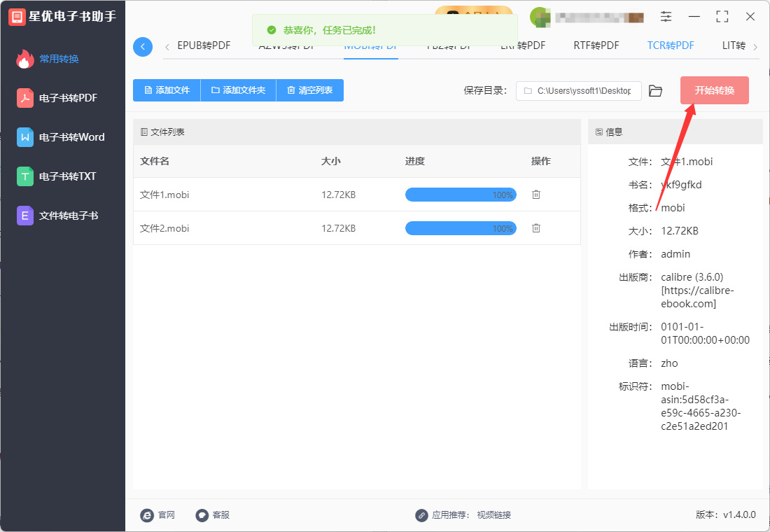Click success notification 恭喜你，任务已完成!
This screenshot has height=532, width=770.
click(x=384, y=30)
